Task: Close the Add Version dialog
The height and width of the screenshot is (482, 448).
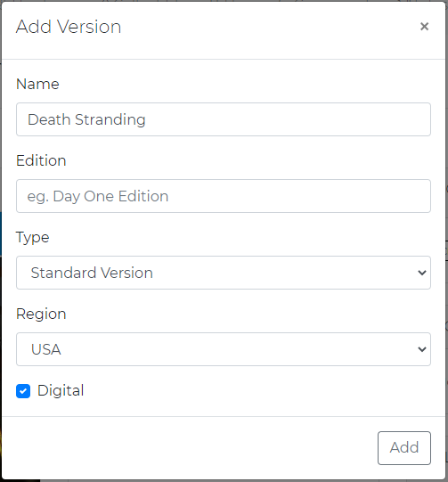Action: tap(424, 27)
